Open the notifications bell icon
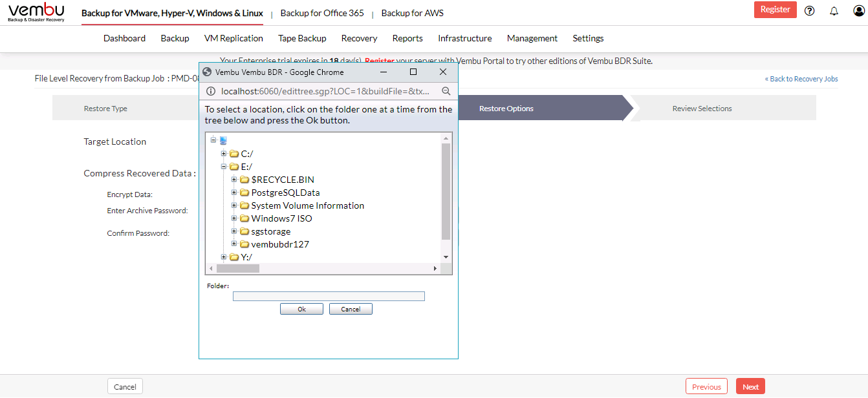This screenshot has height=398, width=868. [x=834, y=10]
